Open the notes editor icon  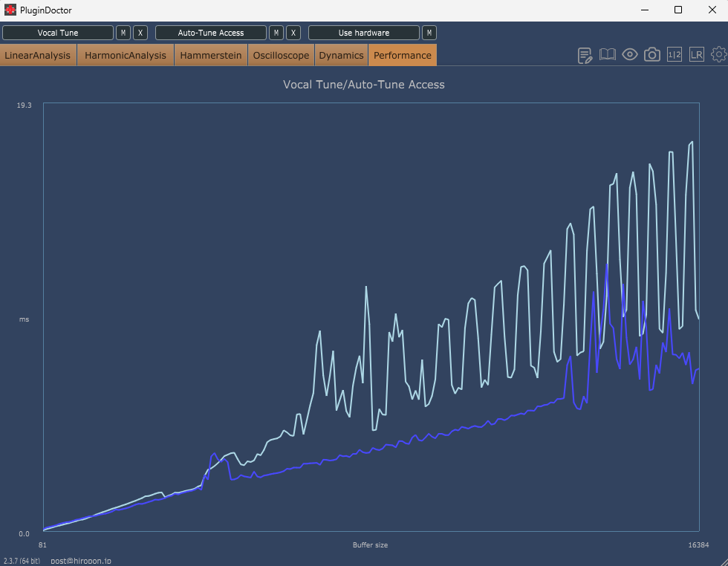(585, 55)
